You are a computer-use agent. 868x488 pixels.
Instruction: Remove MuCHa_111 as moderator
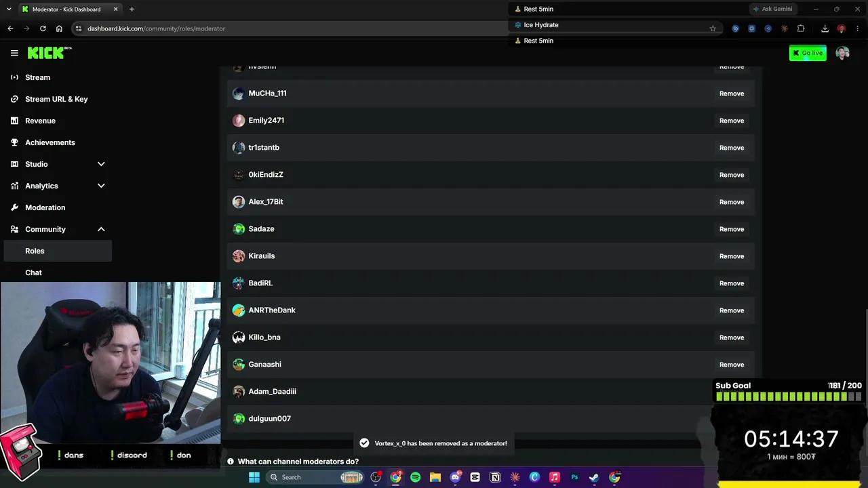pyautogui.click(x=732, y=94)
